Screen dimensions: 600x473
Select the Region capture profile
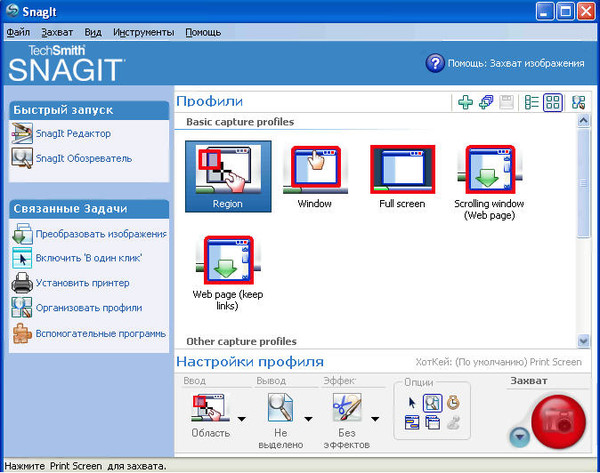(228, 176)
